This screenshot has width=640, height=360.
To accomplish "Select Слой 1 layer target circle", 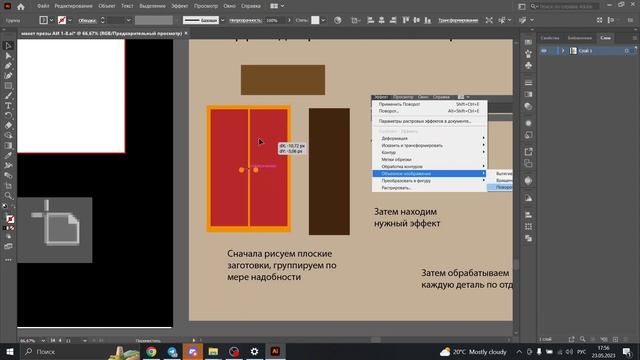I will [627, 51].
